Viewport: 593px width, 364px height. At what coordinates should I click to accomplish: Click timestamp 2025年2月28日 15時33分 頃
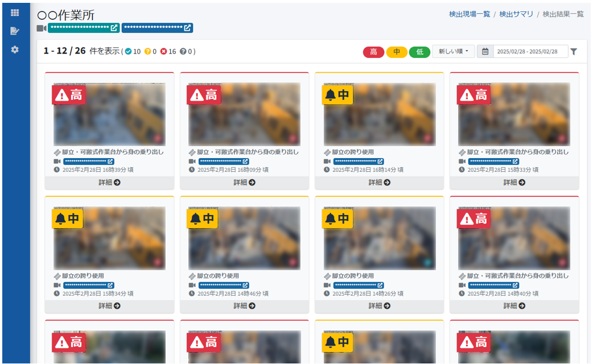click(503, 170)
